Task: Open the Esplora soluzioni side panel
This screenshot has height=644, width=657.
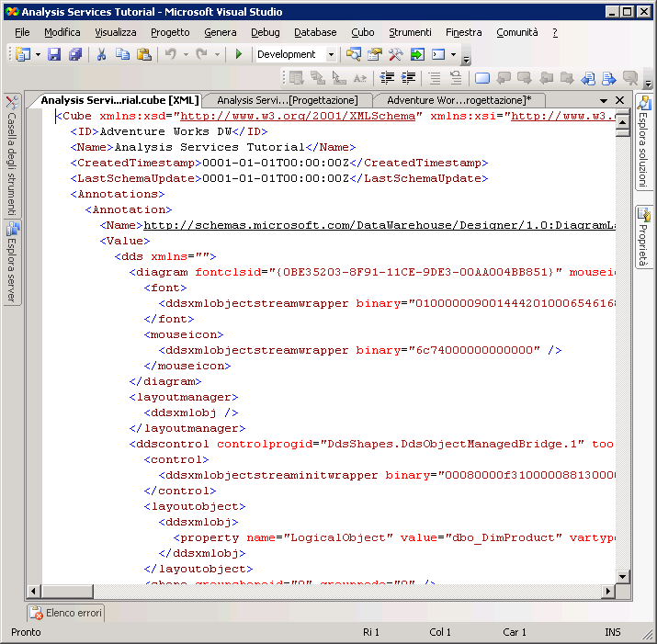Action: click(x=643, y=142)
